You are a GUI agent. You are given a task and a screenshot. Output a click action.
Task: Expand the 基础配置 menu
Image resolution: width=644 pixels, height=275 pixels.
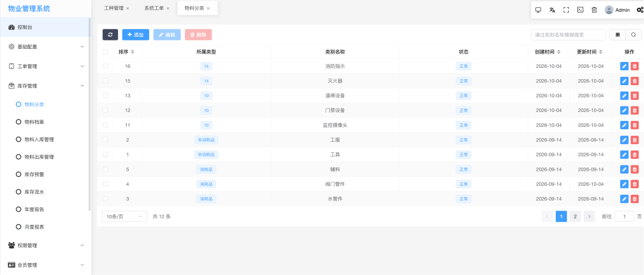pos(45,46)
